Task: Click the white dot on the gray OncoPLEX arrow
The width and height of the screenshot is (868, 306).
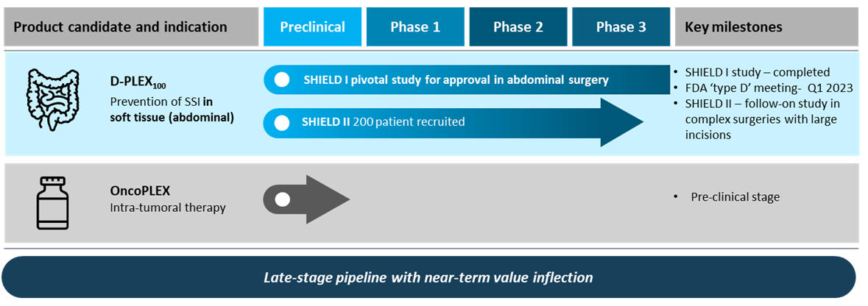Action: (282, 199)
